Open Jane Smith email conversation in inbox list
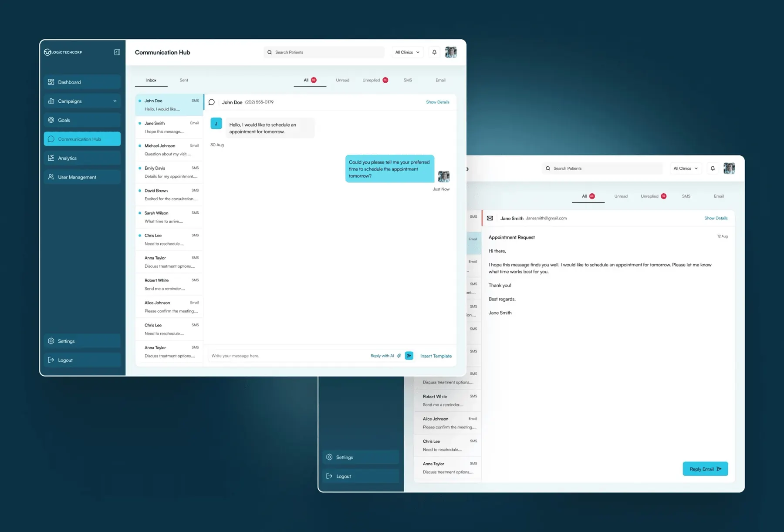Viewport: 784px width, 532px height. 169,128
